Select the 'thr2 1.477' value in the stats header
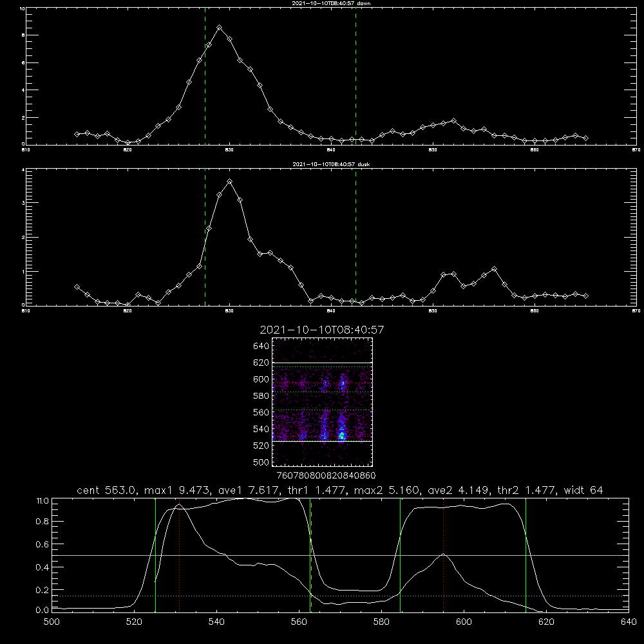Screen dimensions: 644x644 (x=527, y=490)
